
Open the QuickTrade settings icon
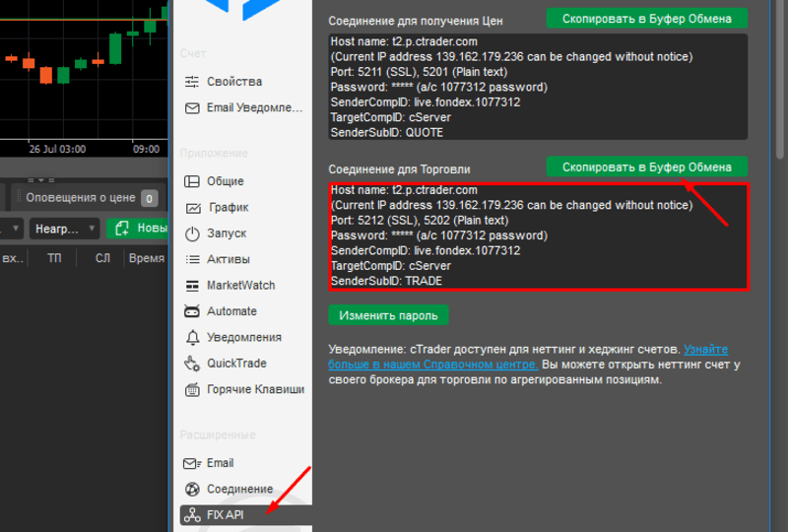(192, 364)
